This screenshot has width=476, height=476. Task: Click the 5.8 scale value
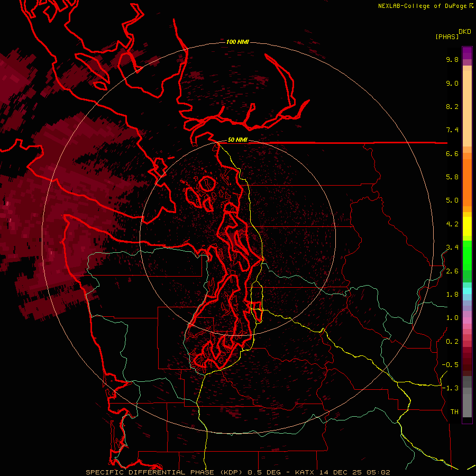(452, 177)
